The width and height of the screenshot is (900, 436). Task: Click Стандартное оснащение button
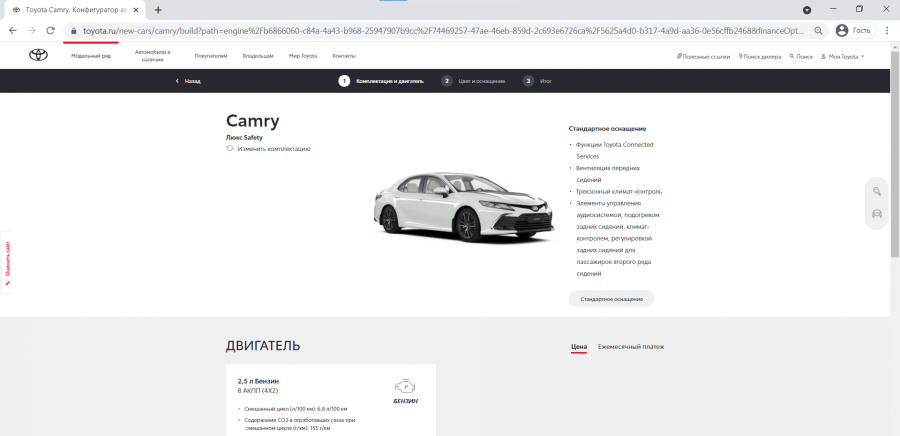(611, 299)
